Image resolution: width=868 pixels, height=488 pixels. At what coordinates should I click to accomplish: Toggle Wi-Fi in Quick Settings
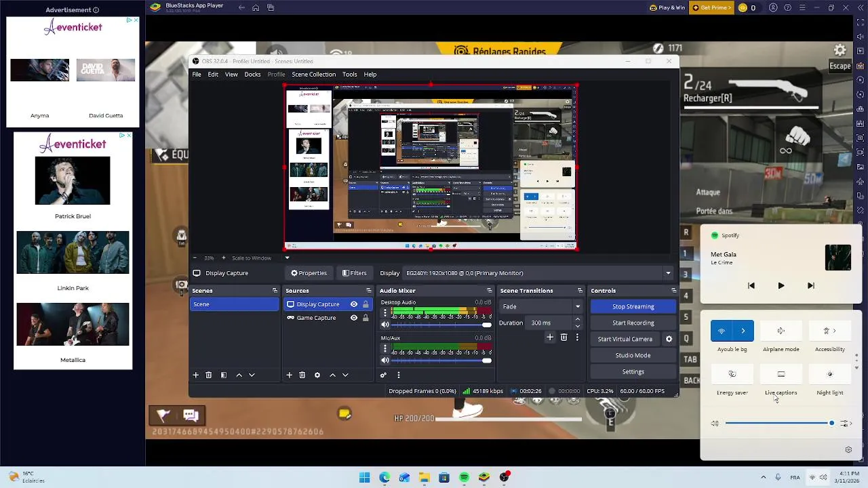[x=722, y=331]
